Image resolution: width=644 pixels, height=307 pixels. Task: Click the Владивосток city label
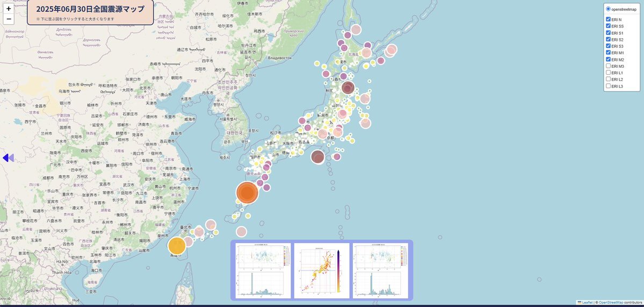coord(280,58)
